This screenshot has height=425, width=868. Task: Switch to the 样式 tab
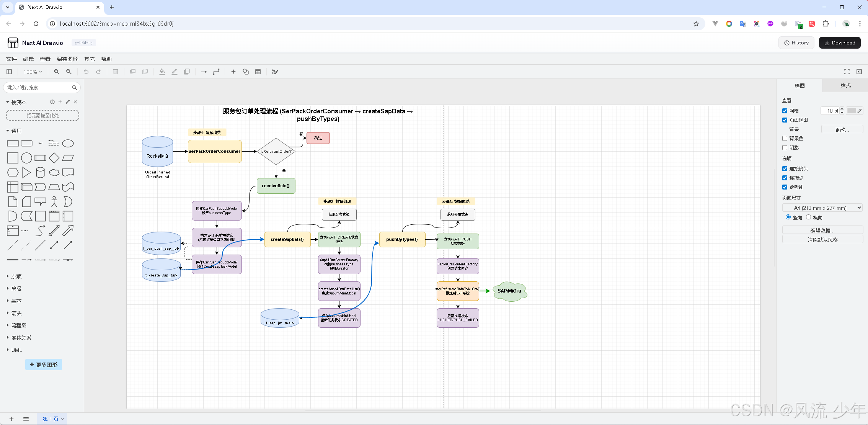(x=845, y=86)
